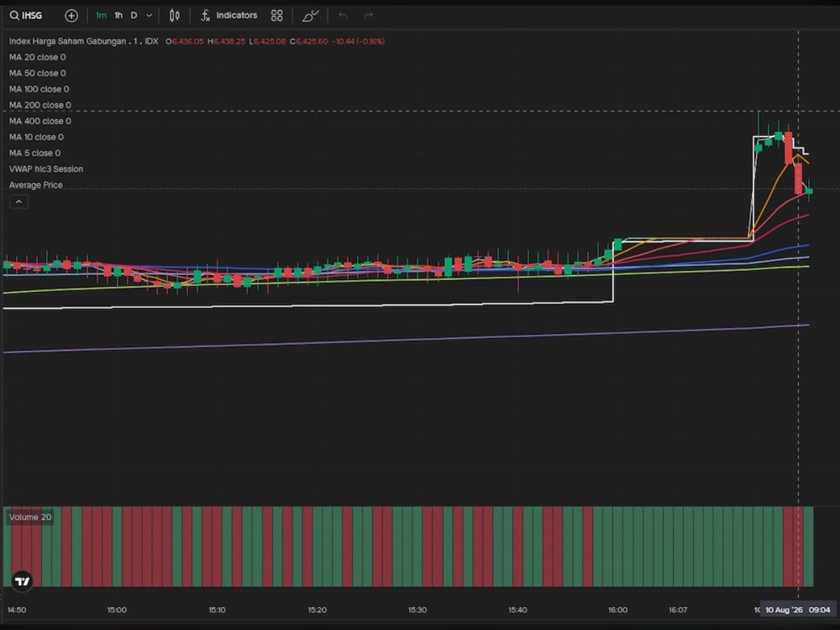Viewport: 840px width, 630px height.
Task: Click the opening price value O6,436.05
Action: 185,42
